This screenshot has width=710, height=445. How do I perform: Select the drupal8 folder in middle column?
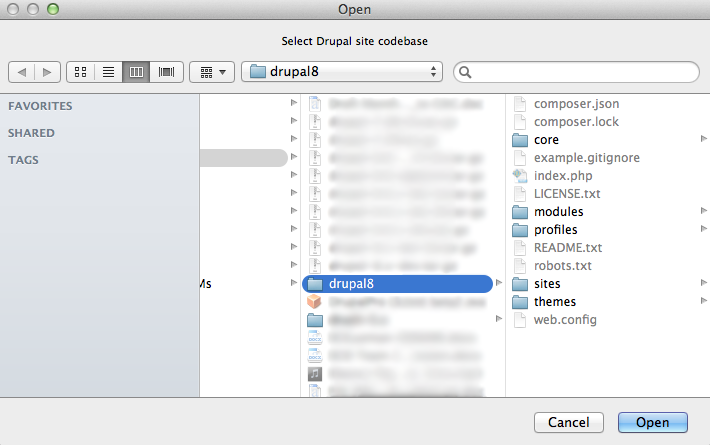pyautogui.click(x=397, y=284)
